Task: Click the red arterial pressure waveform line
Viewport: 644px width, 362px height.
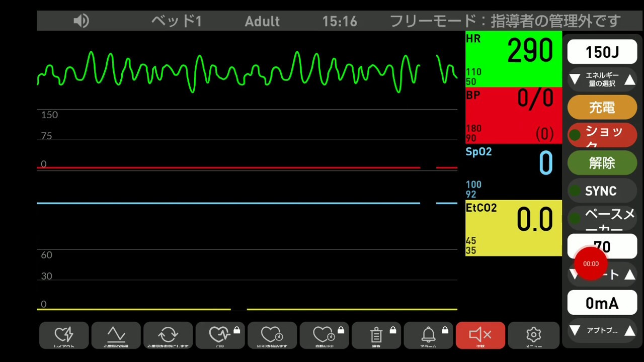Action: [x=247, y=167]
